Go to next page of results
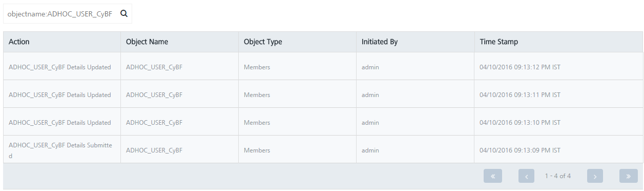The height and width of the screenshot is (191, 644). (x=595, y=176)
